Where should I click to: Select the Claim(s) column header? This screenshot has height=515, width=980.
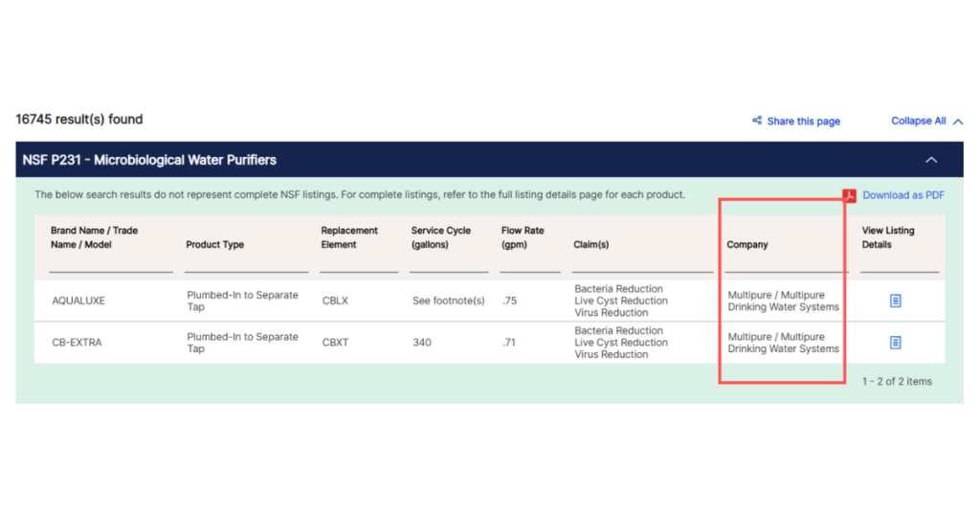coord(590,245)
